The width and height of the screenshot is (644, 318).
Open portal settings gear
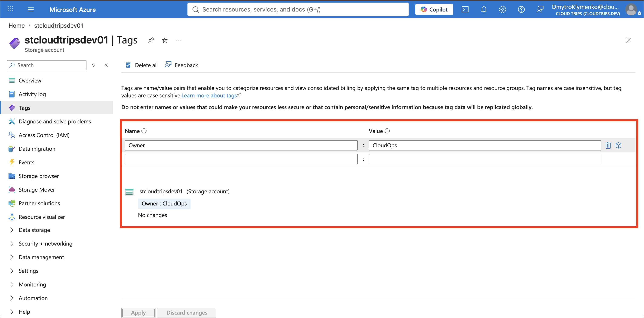[x=502, y=10]
